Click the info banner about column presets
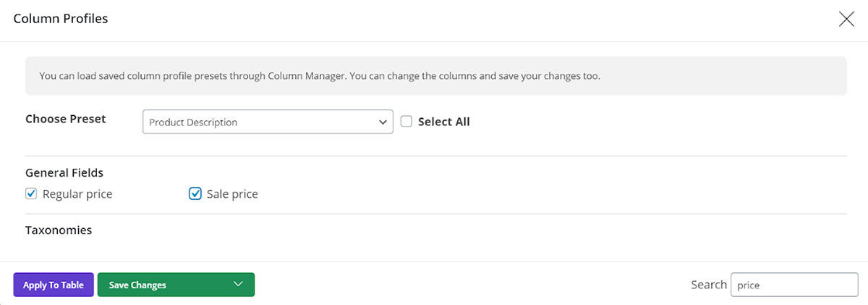 pyautogui.click(x=436, y=75)
